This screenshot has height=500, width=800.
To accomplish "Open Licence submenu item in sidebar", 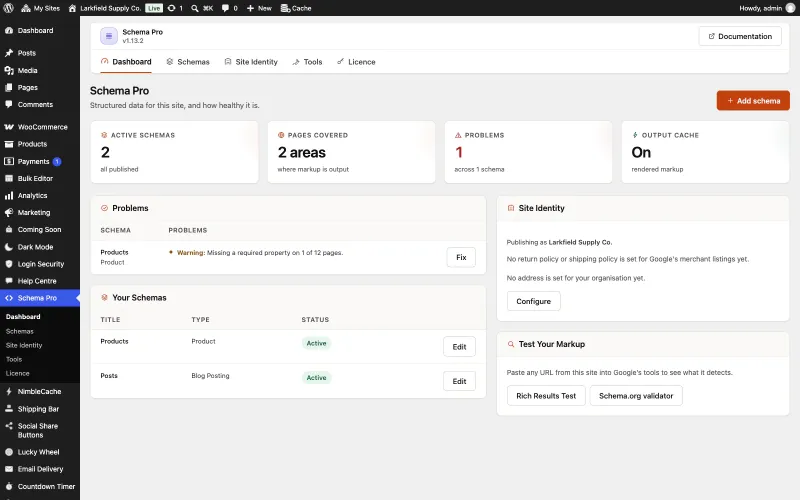I will 17,373.
